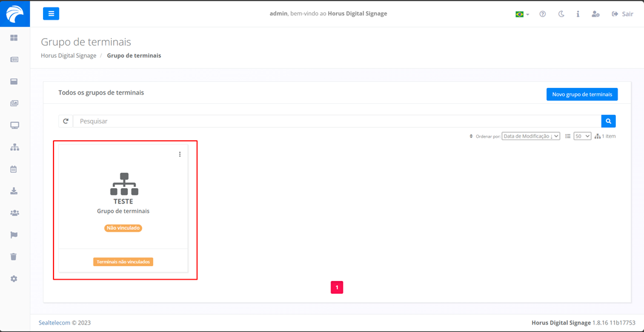This screenshot has width=644, height=332.
Task: Open the terminals monitor icon in sidebar
Action: [x=14, y=125]
